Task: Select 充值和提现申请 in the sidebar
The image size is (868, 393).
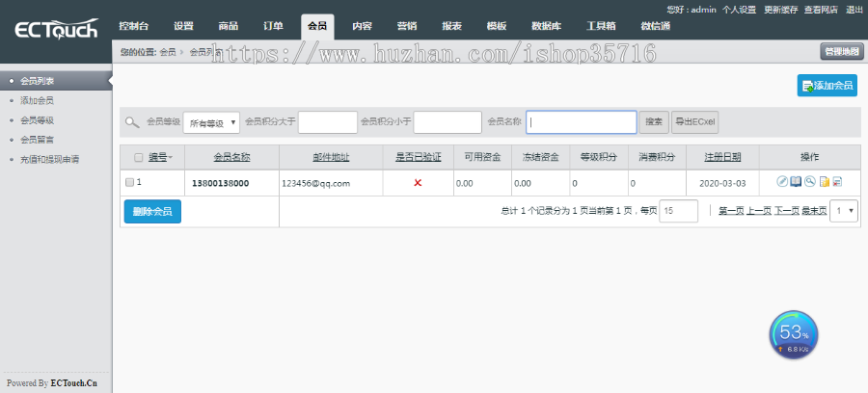Action: click(50, 159)
